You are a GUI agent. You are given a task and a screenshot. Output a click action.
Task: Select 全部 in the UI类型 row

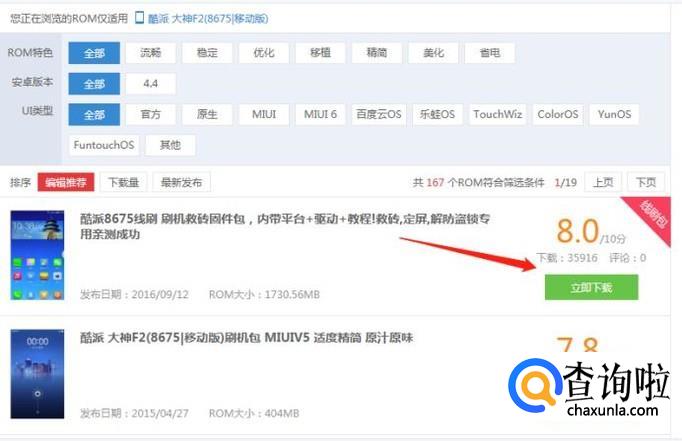[94, 115]
